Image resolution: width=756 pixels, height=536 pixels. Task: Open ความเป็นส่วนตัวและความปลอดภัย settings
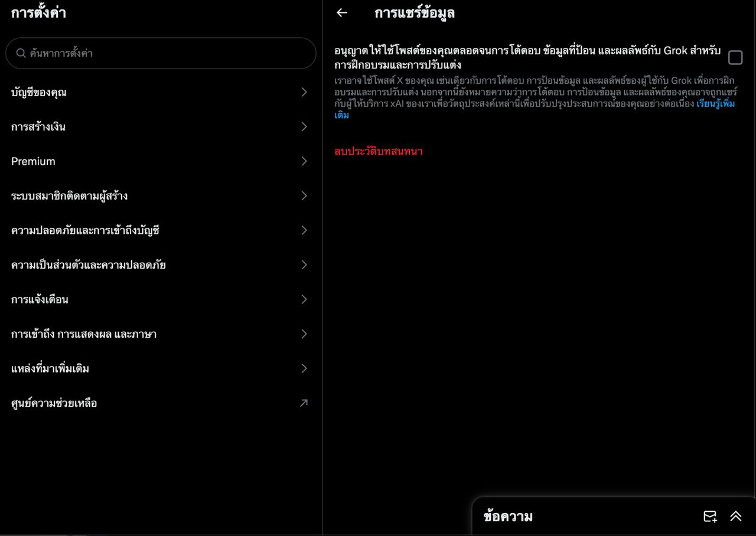(161, 264)
